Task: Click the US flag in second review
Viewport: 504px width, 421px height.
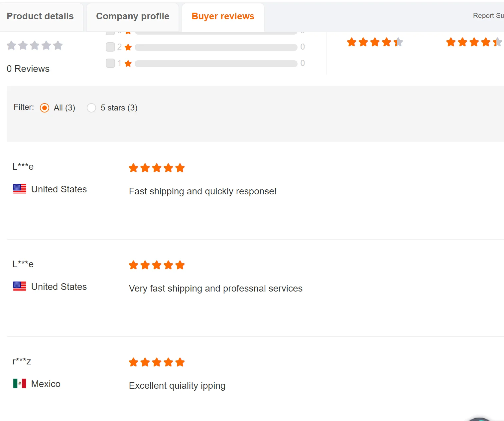Action: 20,286
